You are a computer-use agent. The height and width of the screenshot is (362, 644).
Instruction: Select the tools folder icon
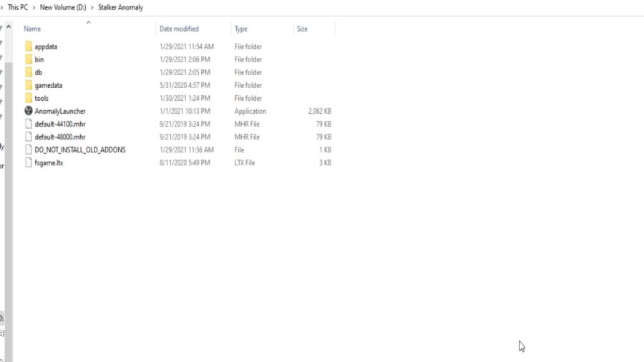coord(29,98)
